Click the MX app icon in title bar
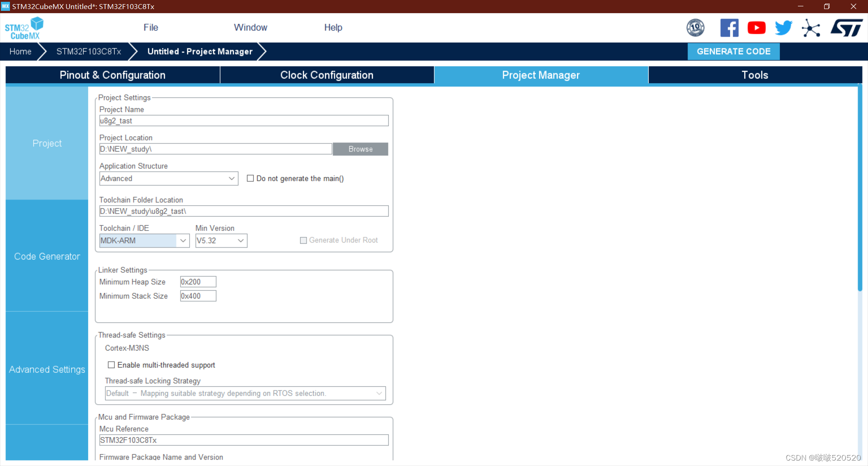 (x=5, y=6)
